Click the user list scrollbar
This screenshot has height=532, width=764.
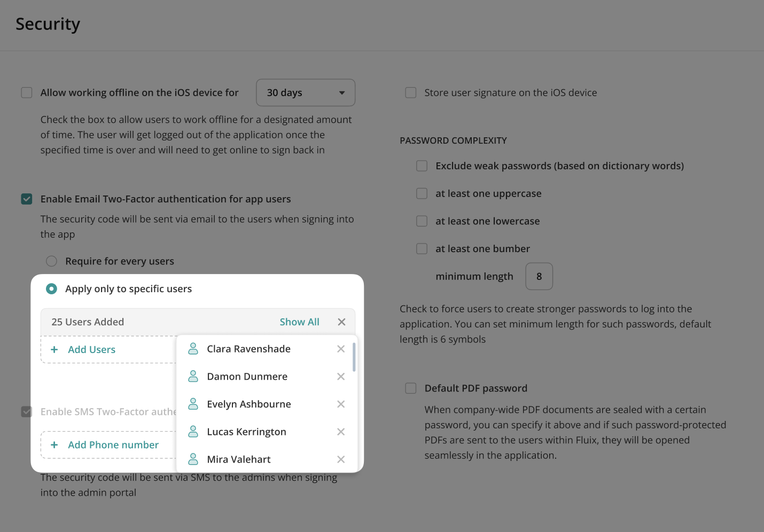click(354, 357)
